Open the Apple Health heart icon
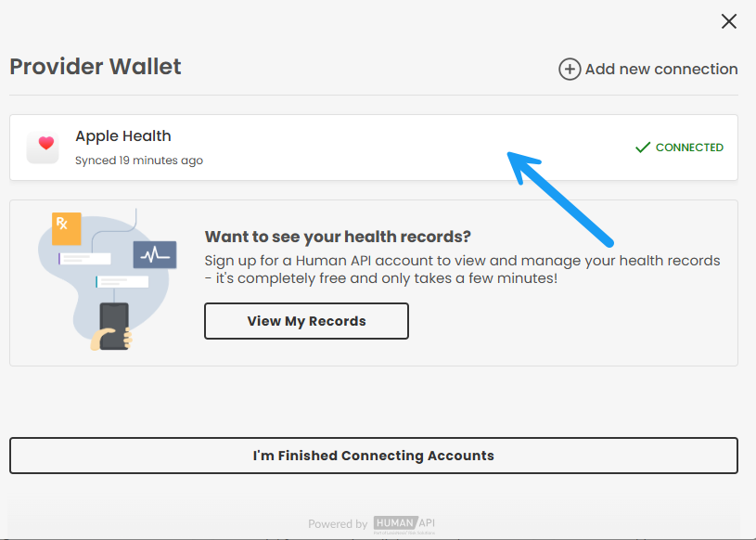Viewport: 756px width, 540px height. coord(43,147)
